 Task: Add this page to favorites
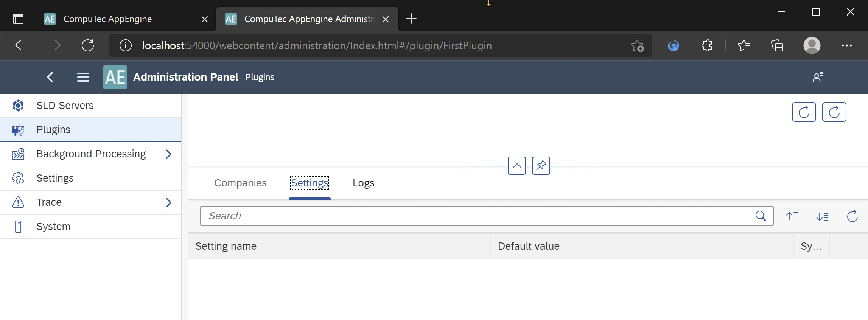pyautogui.click(x=638, y=45)
